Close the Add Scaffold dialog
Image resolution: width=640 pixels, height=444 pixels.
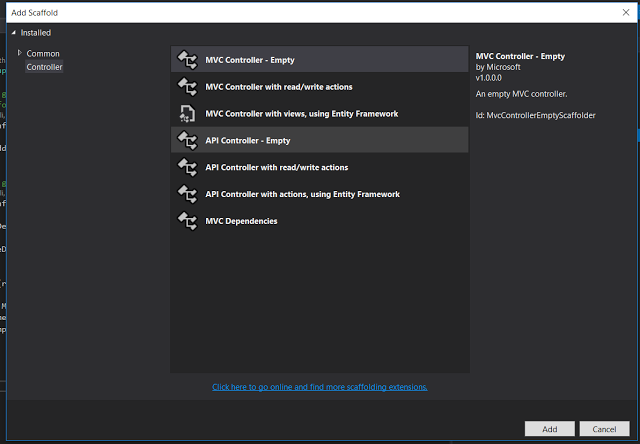[x=626, y=13]
